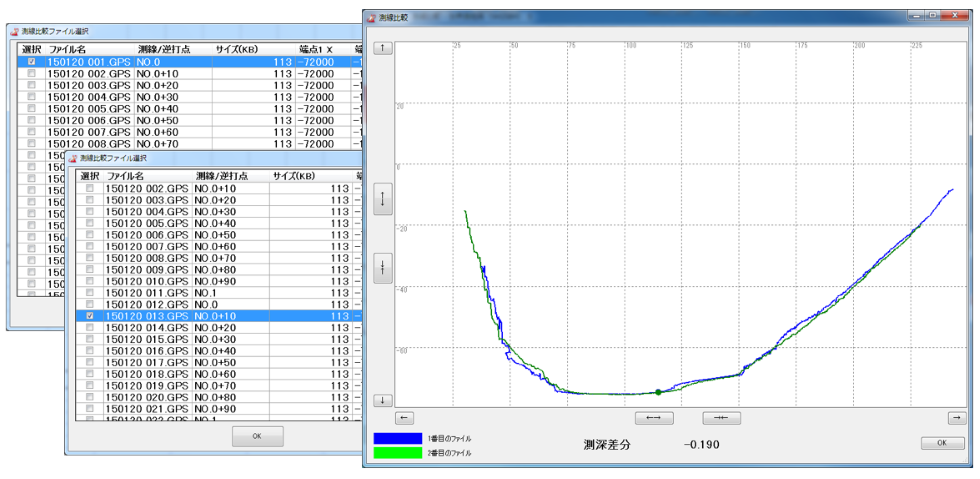
Task: Click OK in the front file selection dialog
Action: (x=257, y=436)
